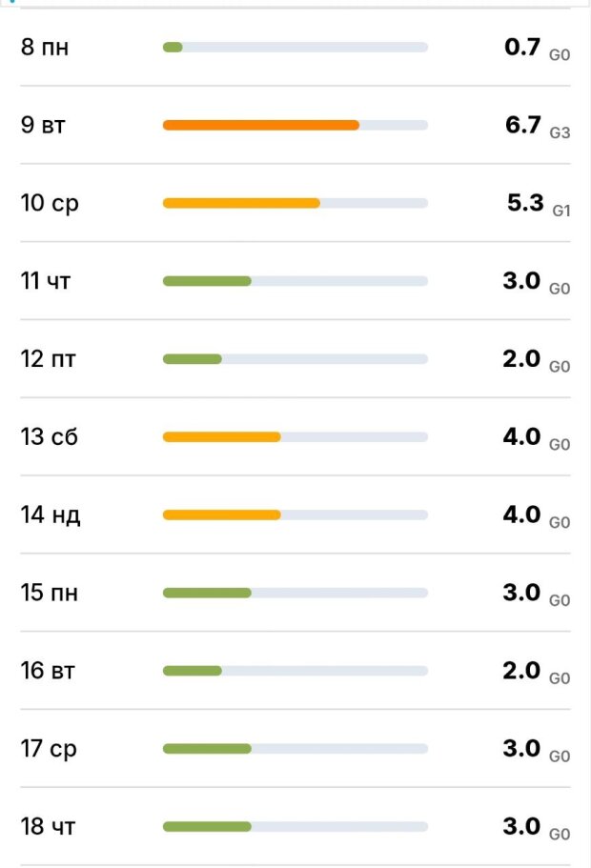Click the progress bar for 16 вт

click(x=295, y=671)
